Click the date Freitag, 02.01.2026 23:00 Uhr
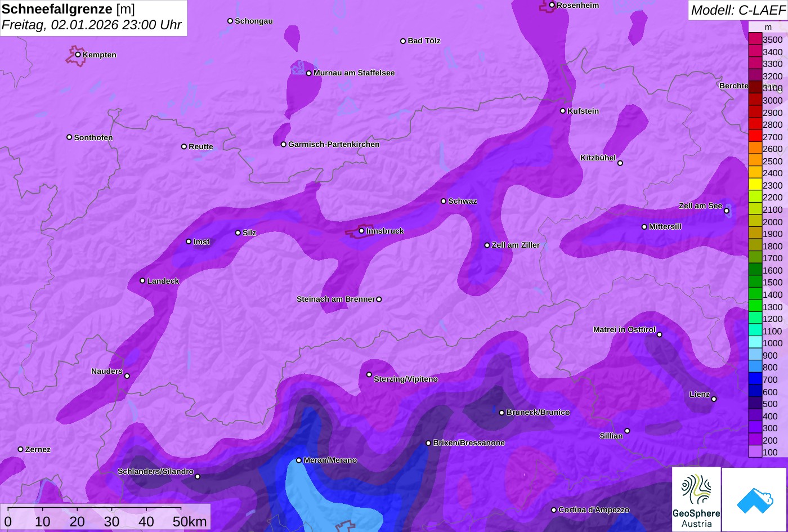The height and width of the screenshot is (532, 788). click(92, 25)
